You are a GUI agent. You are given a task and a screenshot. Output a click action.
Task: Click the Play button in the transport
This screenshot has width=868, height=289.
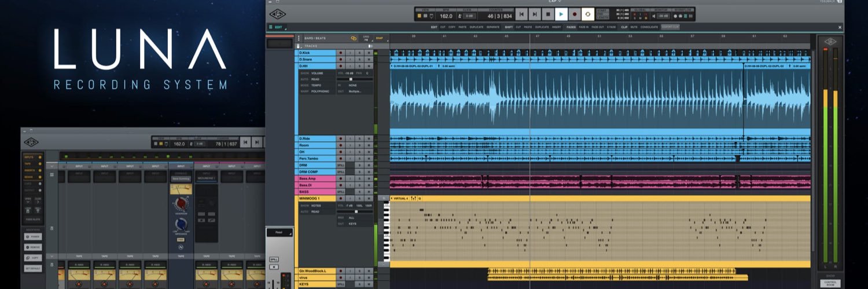561,14
